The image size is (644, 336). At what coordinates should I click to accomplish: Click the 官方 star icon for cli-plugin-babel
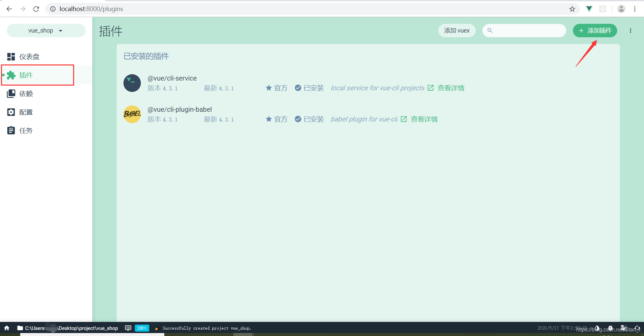tap(269, 119)
